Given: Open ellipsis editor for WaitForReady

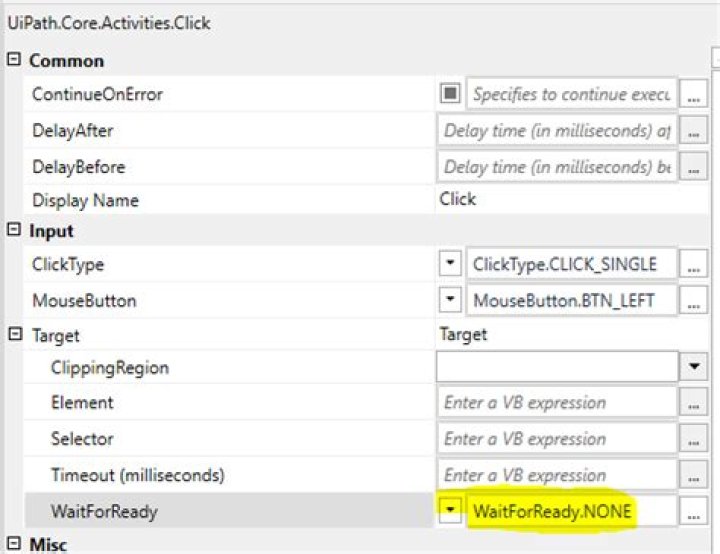Looking at the screenshot, I should coord(693,511).
